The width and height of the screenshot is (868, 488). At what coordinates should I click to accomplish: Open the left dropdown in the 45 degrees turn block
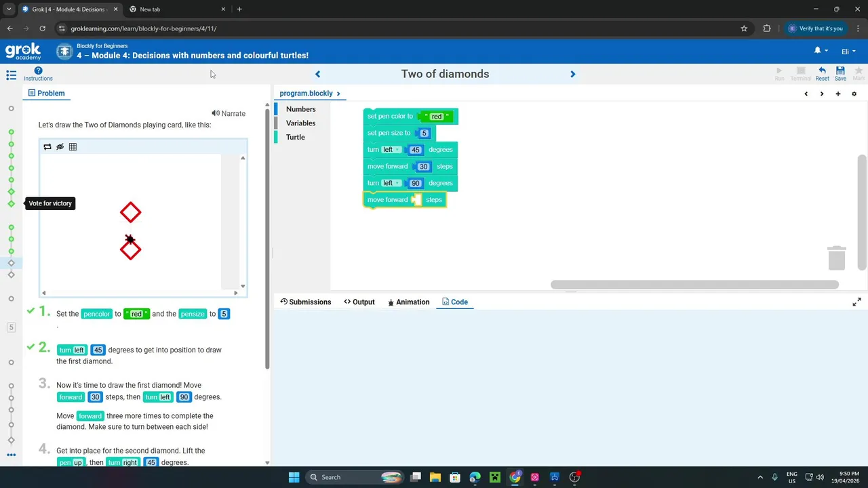pyautogui.click(x=391, y=150)
